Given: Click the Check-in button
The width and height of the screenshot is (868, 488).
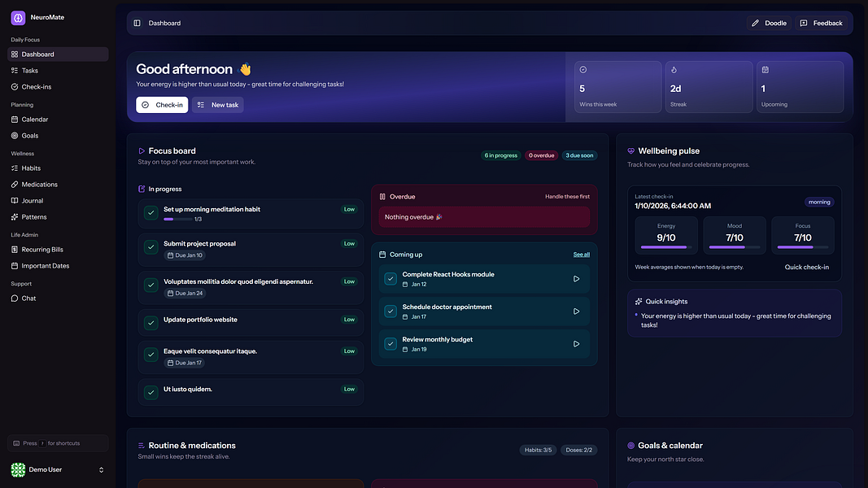Looking at the screenshot, I should click(x=162, y=105).
